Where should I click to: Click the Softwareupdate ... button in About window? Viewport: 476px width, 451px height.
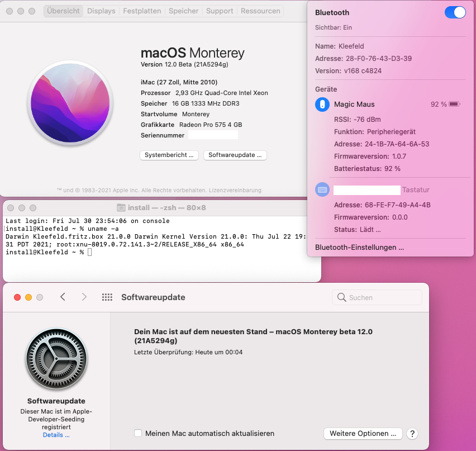(235, 155)
